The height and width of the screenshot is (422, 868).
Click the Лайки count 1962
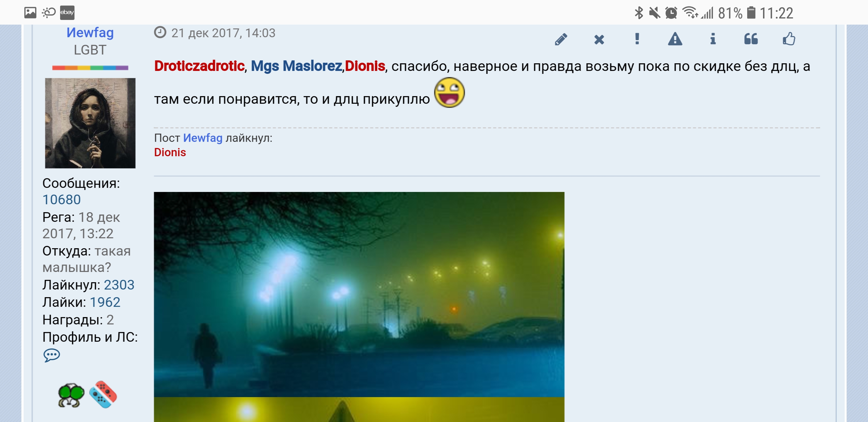tap(105, 302)
